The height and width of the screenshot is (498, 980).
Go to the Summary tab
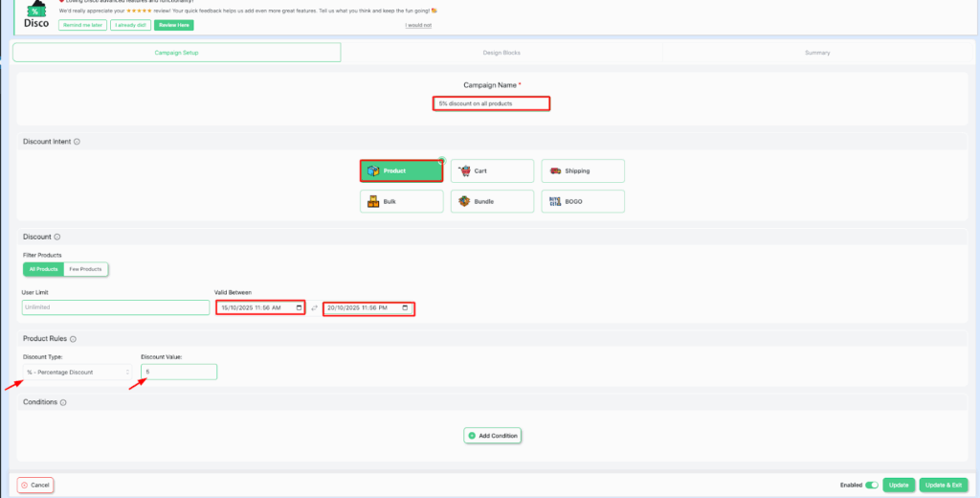tap(816, 53)
